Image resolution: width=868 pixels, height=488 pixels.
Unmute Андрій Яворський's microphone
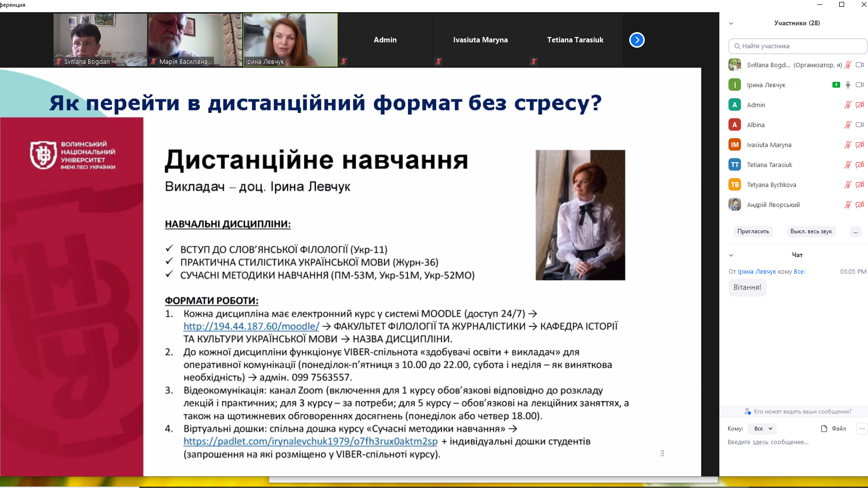pyautogui.click(x=847, y=205)
